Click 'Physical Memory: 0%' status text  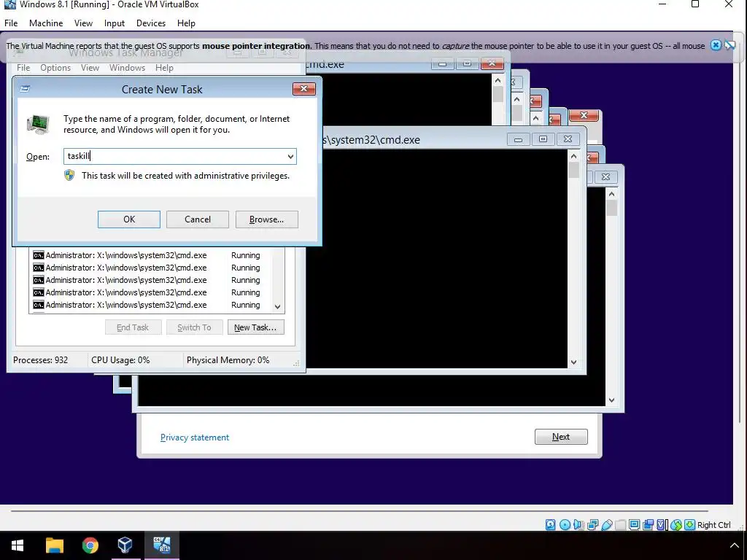228,360
